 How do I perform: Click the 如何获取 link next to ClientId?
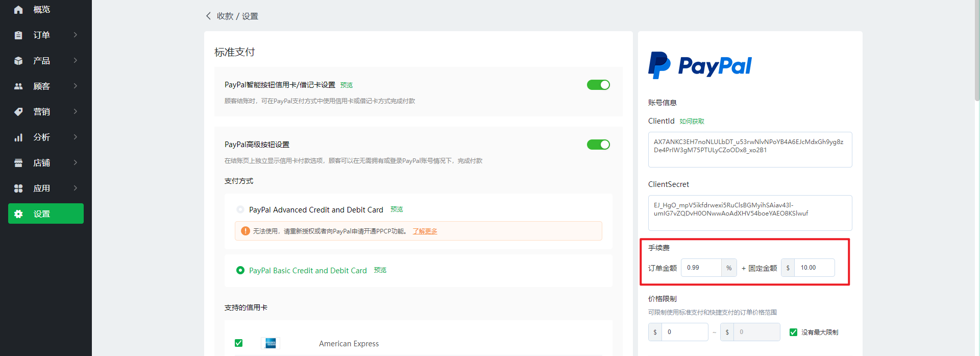click(x=692, y=122)
